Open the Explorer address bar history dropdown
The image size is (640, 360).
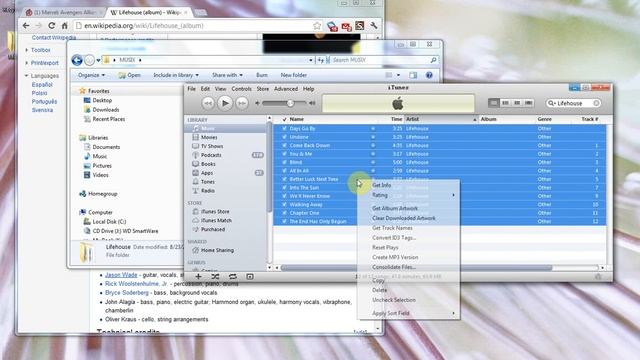[311, 60]
